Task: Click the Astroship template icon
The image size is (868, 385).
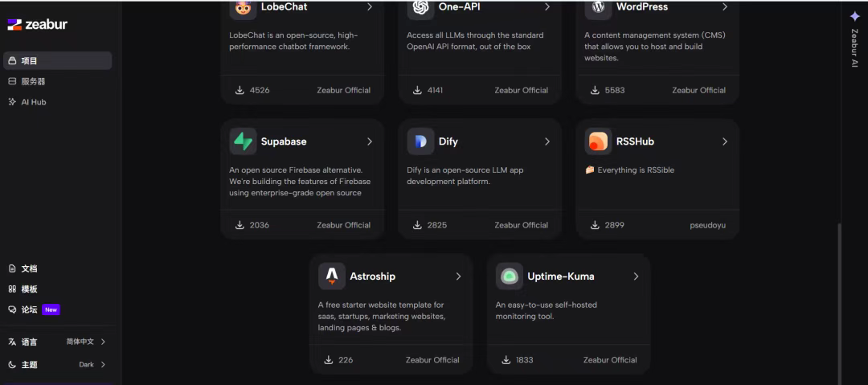Action: 332,276
